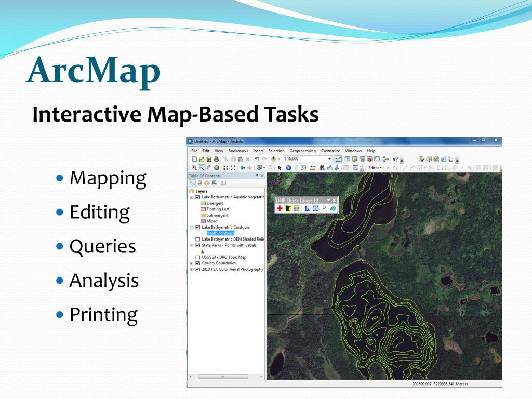Open a map document with folder icon
532x399 pixels.
[x=202, y=159]
